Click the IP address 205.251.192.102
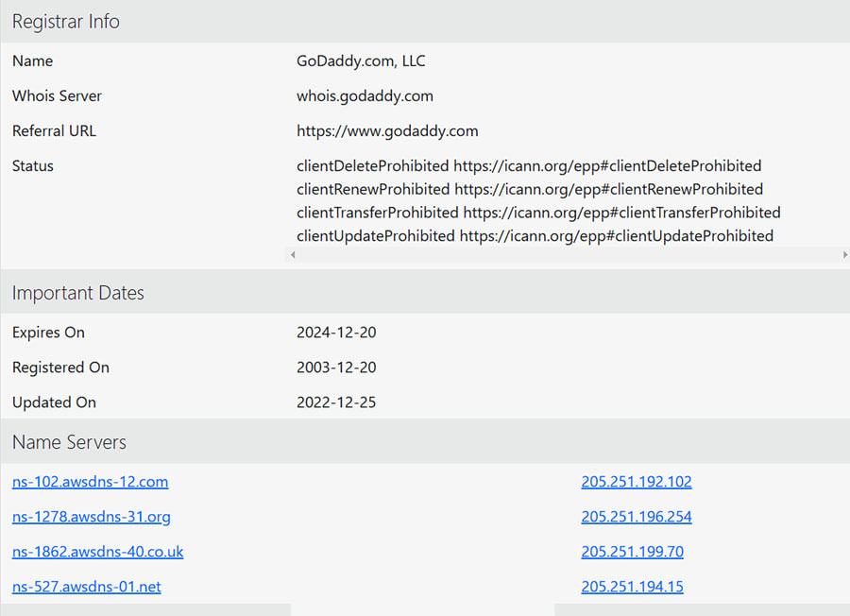Screen dimensions: 850x616 [x=636, y=482]
